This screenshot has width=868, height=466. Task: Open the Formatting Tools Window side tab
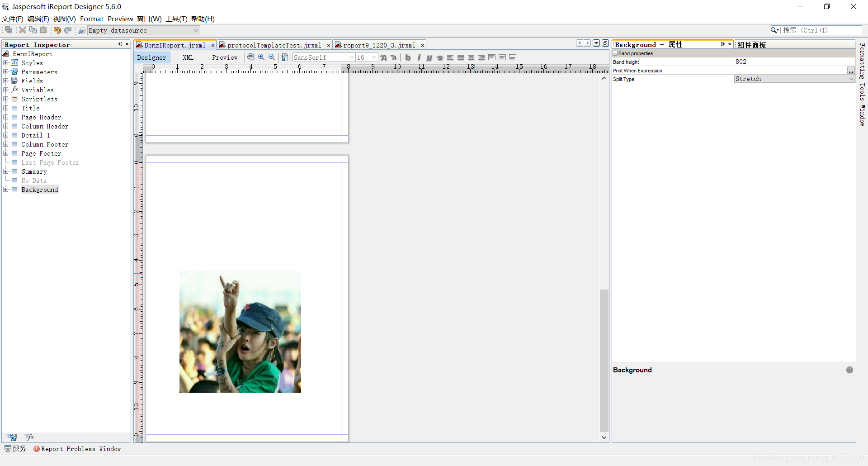point(862,85)
